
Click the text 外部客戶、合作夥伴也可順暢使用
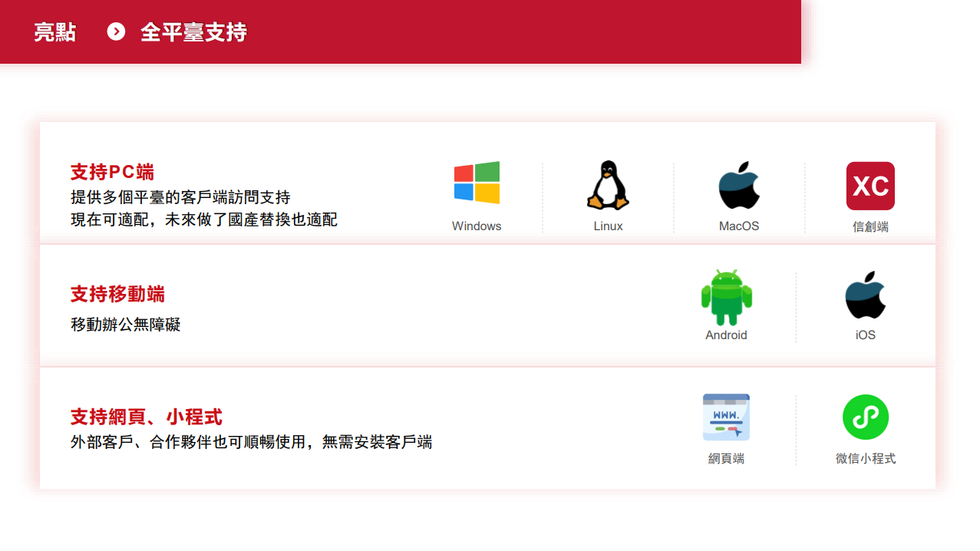[188, 442]
